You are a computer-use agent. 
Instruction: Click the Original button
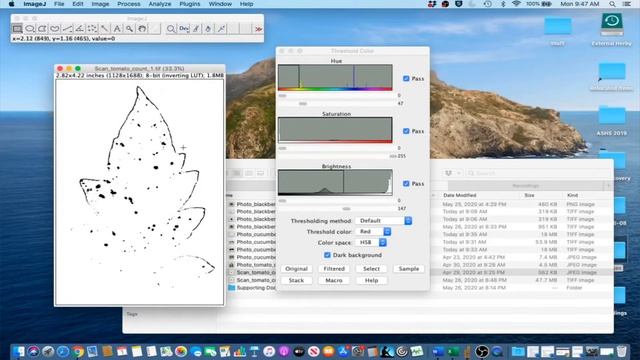(x=296, y=269)
